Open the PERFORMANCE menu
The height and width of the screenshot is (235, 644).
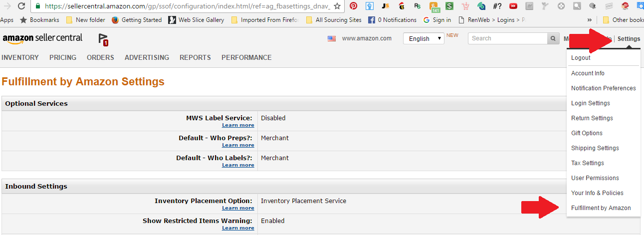click(x=246, y=57)
